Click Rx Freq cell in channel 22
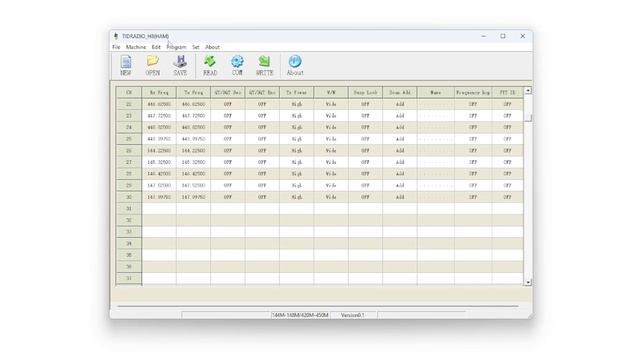Screen dimensions: 640x360 click(159, 104)
